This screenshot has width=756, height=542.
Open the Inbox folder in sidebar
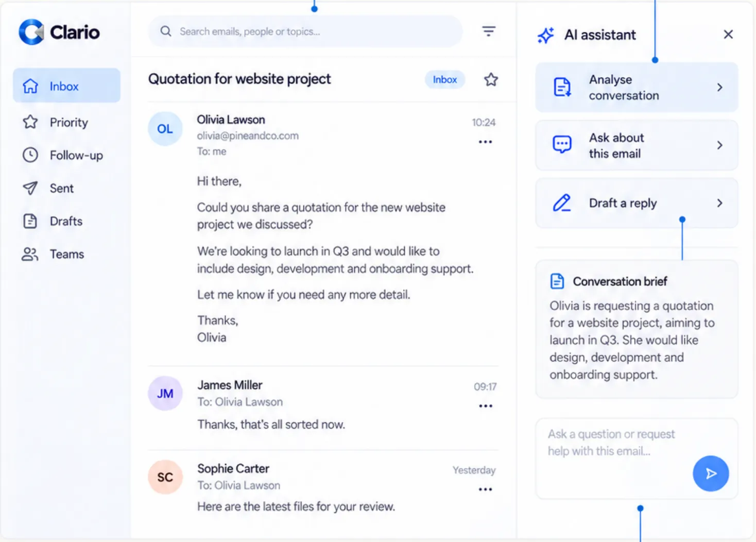coord(66,86)
